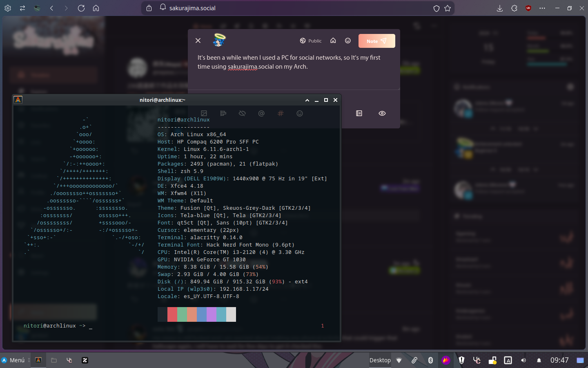
Task: Click into the note text area
Action: coord(294,70)
